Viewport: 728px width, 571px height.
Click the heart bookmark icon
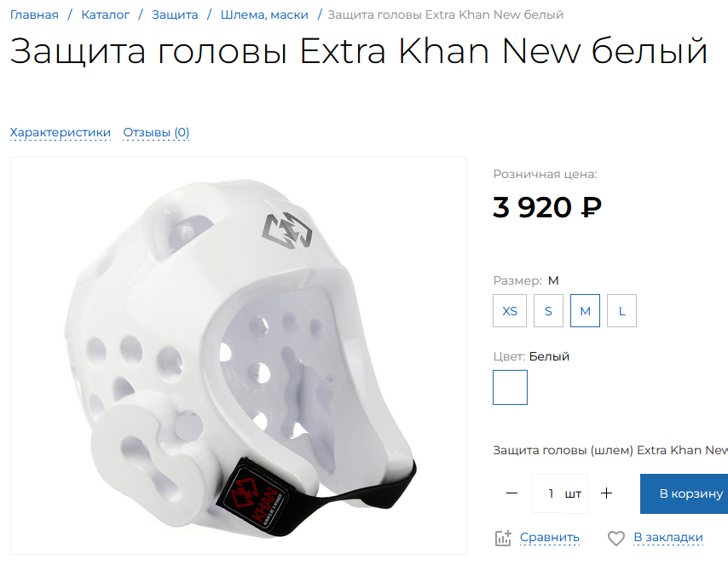(x=616, y=538)
